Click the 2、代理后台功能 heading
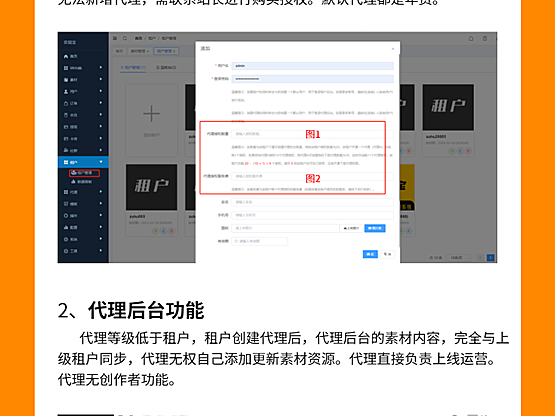 pyautogui.click(x=131, y=310)
